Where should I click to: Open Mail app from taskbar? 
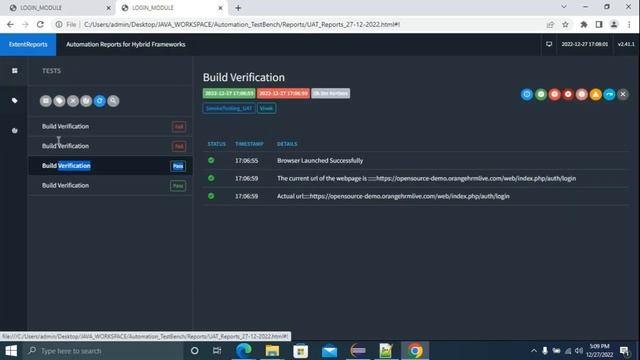click(x=329, y=351)
